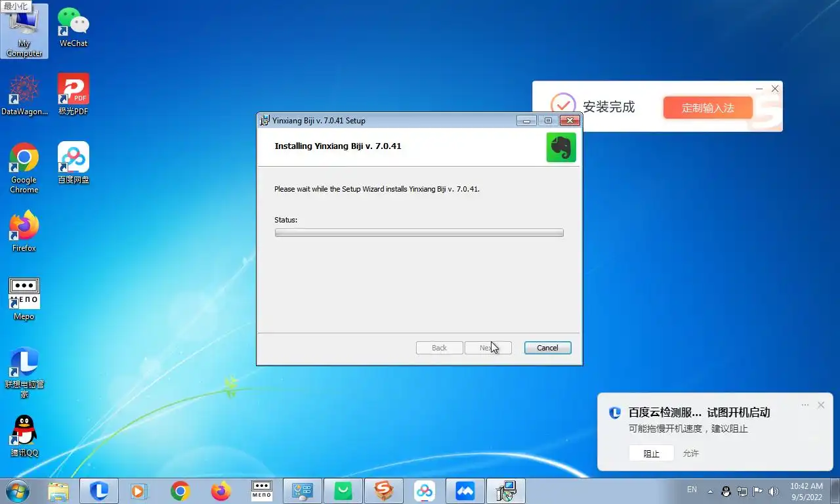Image resolution: width=840 pixels, height=504 pixels.
Task: Open the EN language indicator
Action: click(692, 490)
